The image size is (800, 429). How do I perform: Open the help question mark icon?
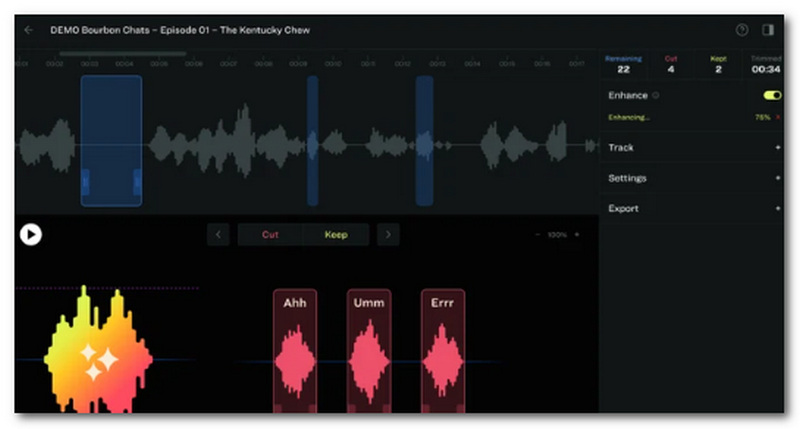point(742,30)
